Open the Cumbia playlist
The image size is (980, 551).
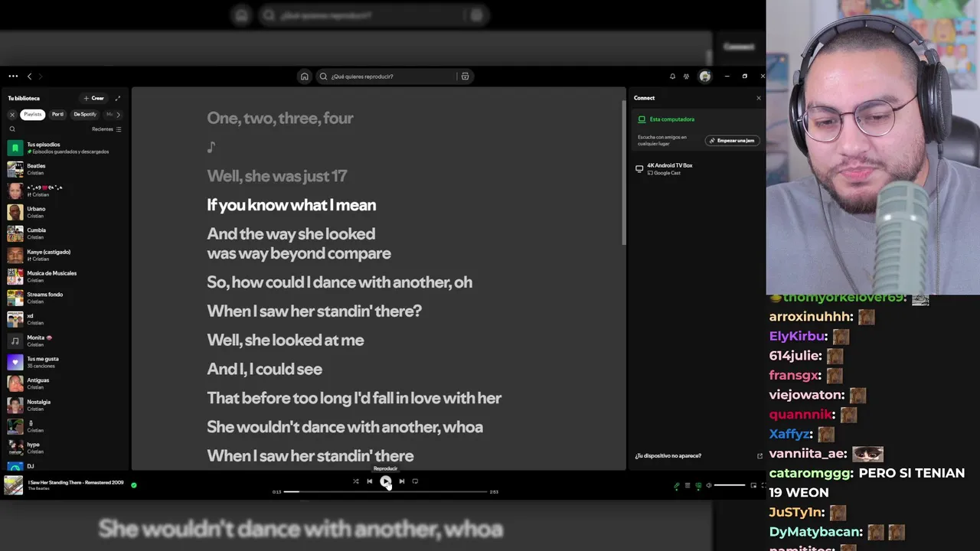66,233
